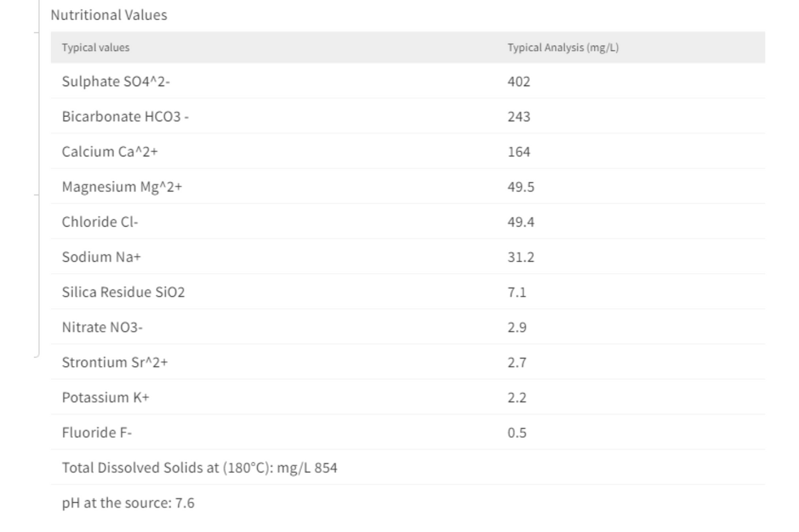Select the bicarbonate value 243
The height and width of the screenshot is (532, 799).
pos(519,116)
